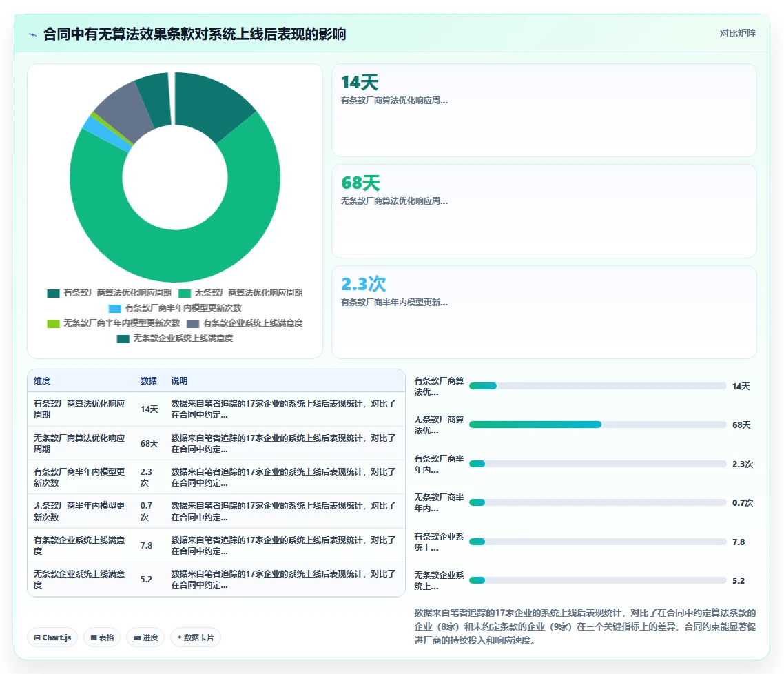Click the 14天 data card

544,110
